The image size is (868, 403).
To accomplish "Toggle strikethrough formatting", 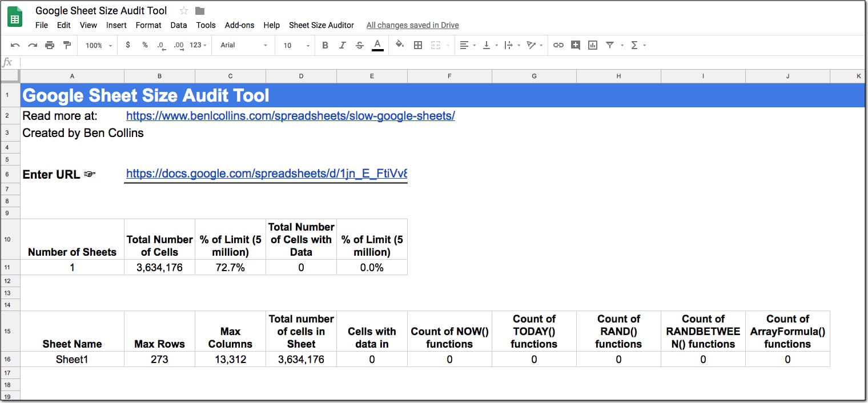I will 359,45.
